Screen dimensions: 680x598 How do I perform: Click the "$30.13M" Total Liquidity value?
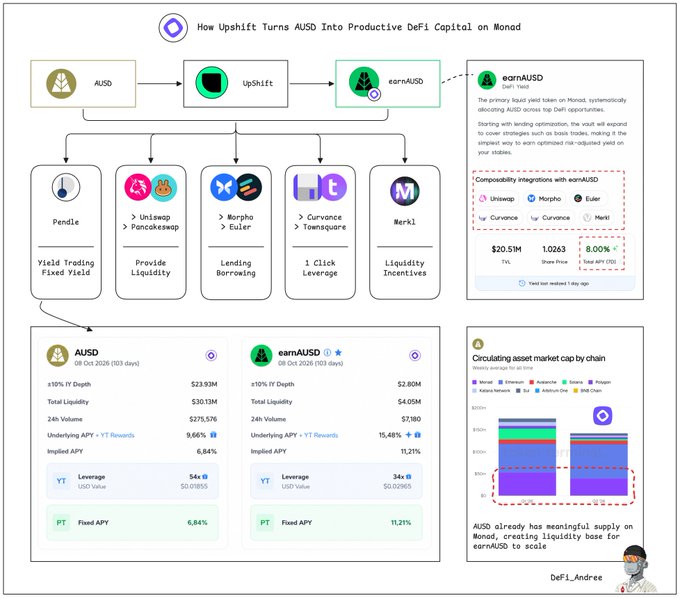204,402
